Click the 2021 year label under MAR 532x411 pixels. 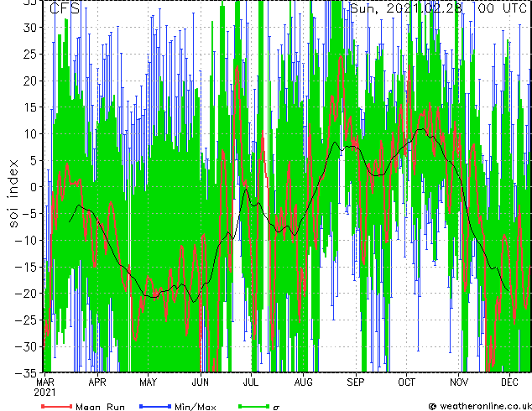44,393
